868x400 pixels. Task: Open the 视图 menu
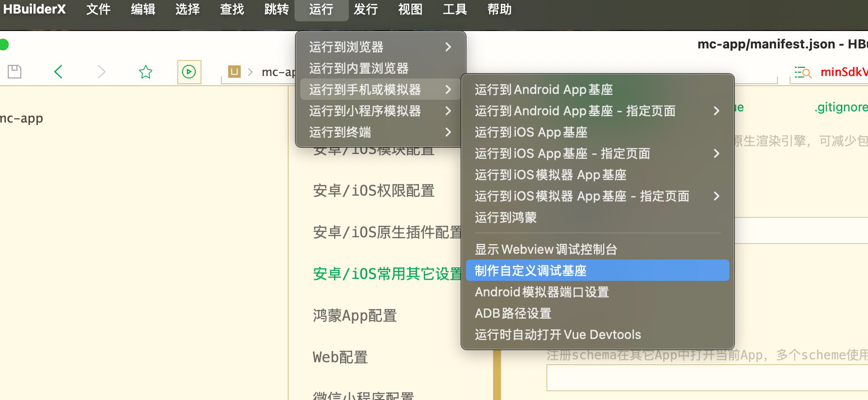(x=410, y=9)
